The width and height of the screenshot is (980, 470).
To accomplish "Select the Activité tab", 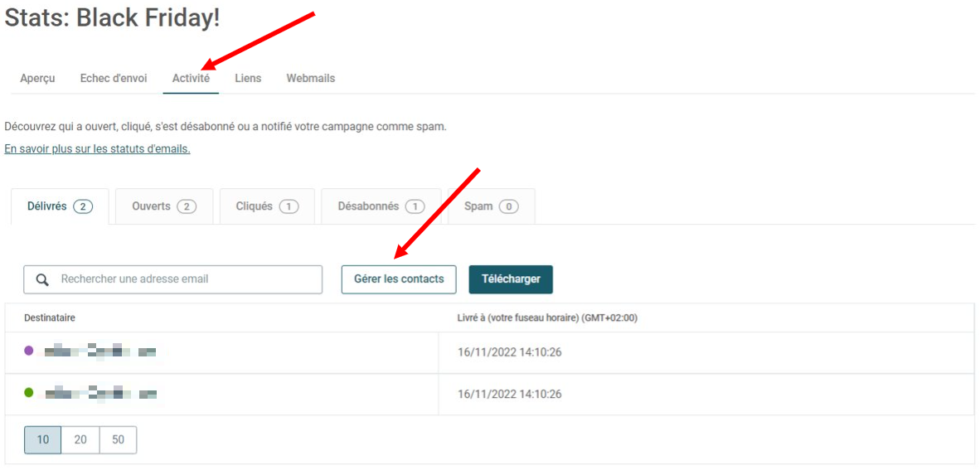I will pyautogui.click(x=191, y=79).
